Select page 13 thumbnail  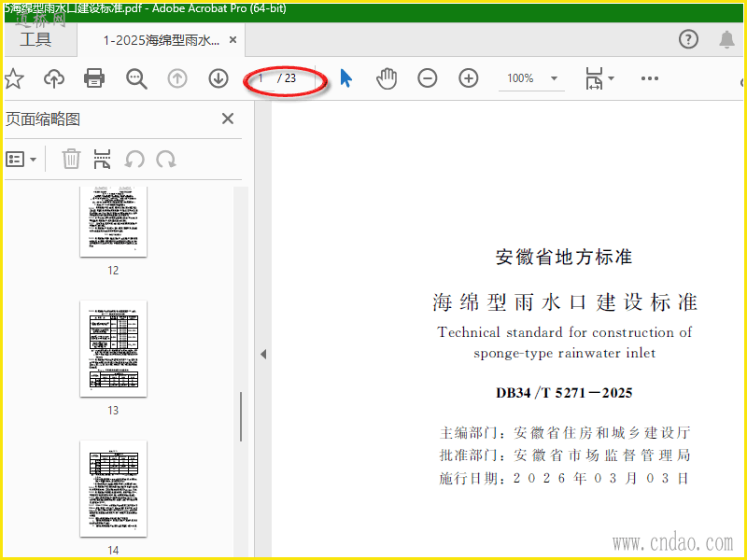113,348
